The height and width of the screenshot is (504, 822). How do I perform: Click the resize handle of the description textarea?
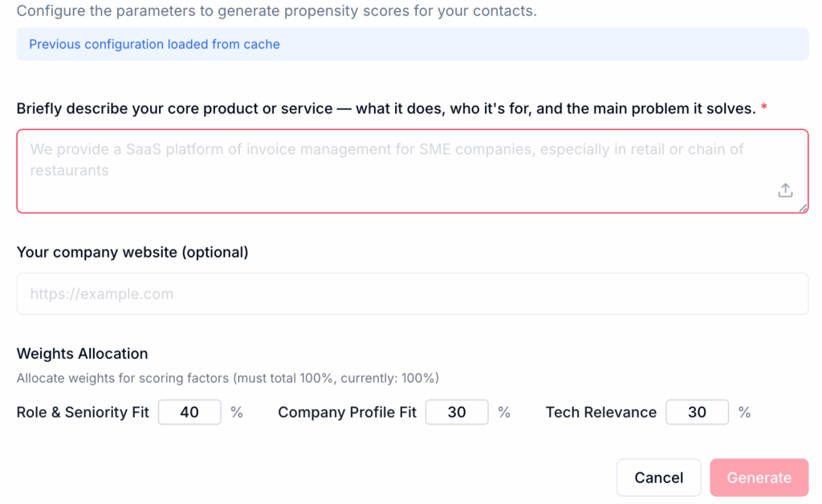click(803, 209)
